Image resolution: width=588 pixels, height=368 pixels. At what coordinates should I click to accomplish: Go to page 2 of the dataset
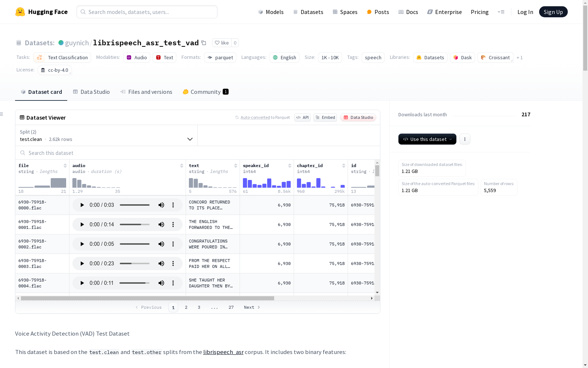click(186, 307)
